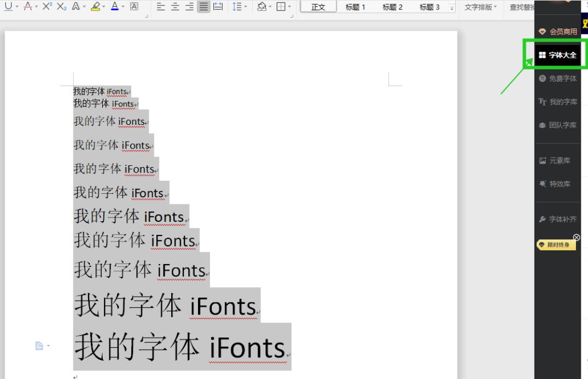The height and width of the screenshot is (379, 588).
Task: Open the 特效库 panel
Action: 557,184
